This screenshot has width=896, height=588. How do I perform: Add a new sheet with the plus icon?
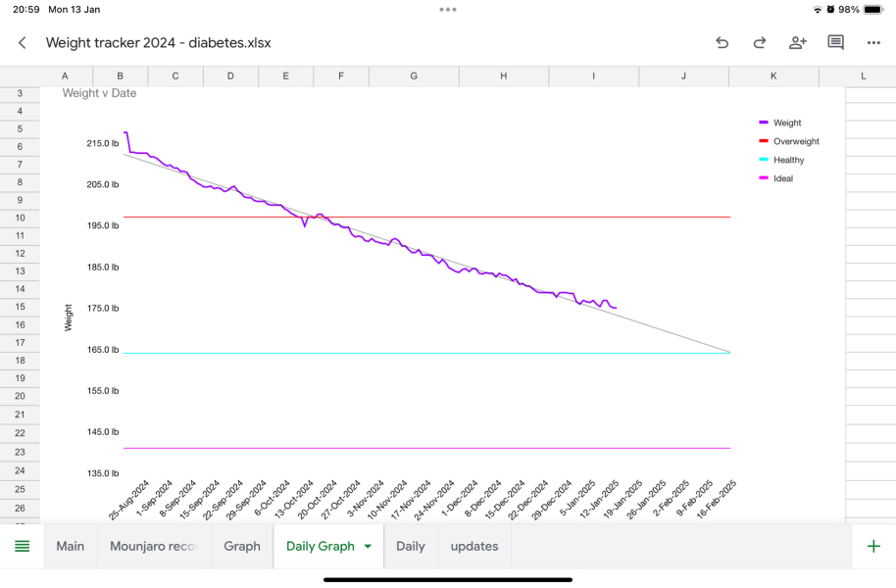click(873, 546)
